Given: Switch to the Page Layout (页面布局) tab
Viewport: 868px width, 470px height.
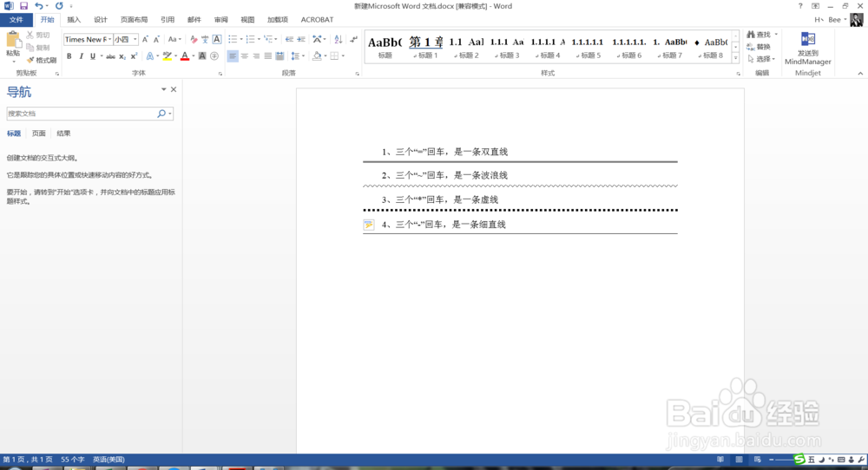Looking at the screenshot, I should 134,20.
